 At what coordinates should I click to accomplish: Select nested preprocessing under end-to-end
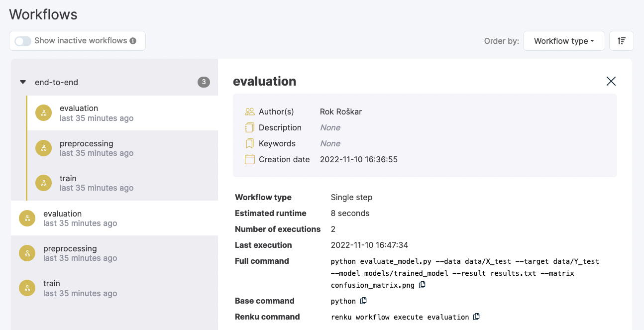(x=122, y=148)
